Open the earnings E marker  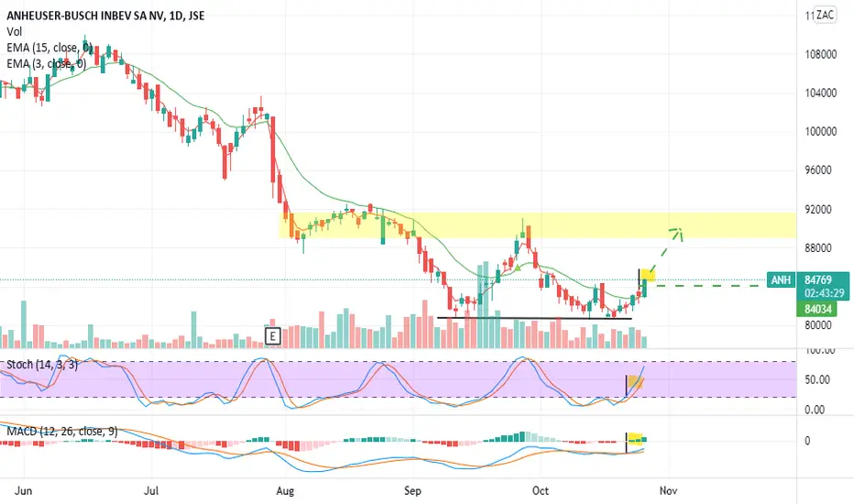pos(272,336)
